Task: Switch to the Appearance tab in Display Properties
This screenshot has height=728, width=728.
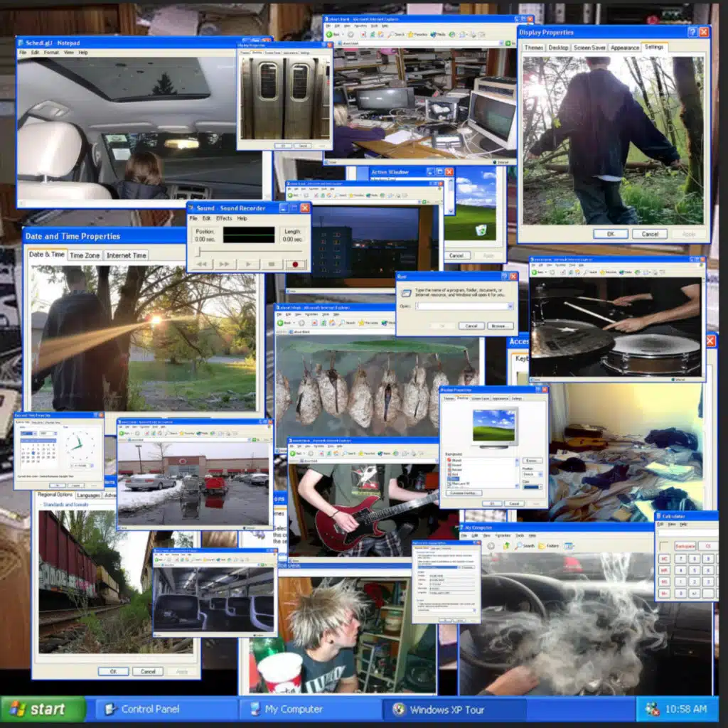Action: [624, 48]
